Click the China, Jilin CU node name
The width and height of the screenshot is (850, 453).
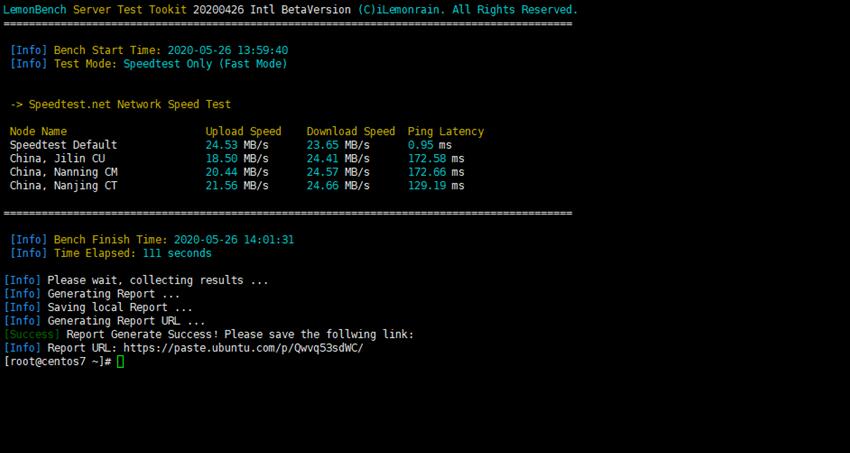57,158
